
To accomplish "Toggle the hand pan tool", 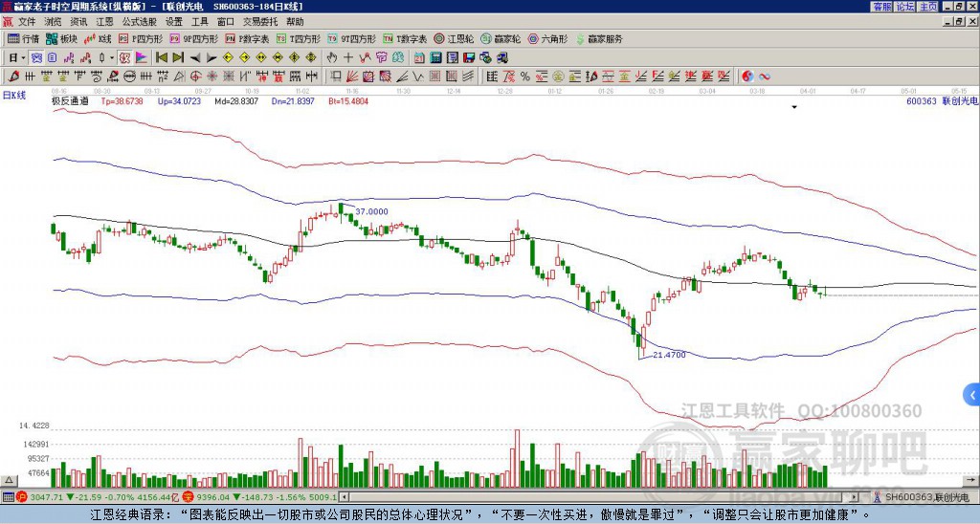I will 332,58.
